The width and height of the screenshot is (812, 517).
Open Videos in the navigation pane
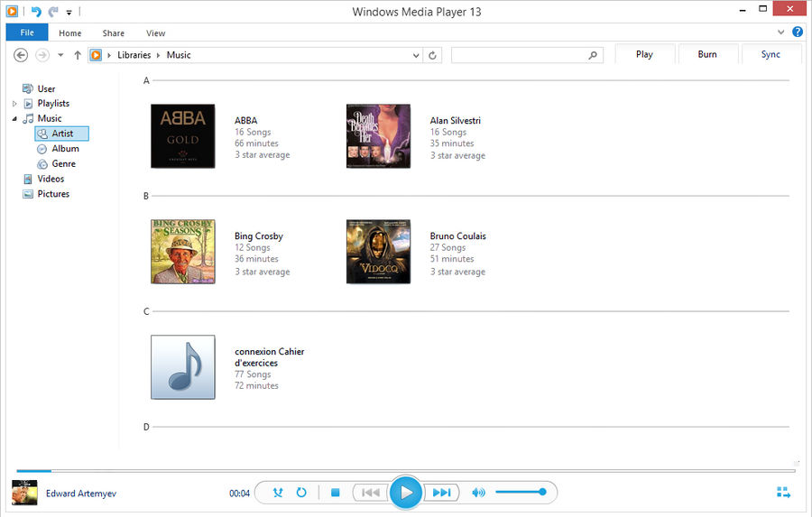(x=51, y=179)
